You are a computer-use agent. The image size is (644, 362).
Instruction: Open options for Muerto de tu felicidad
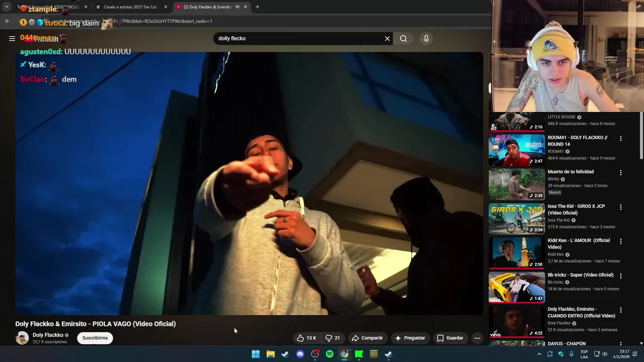coord(620,172)
